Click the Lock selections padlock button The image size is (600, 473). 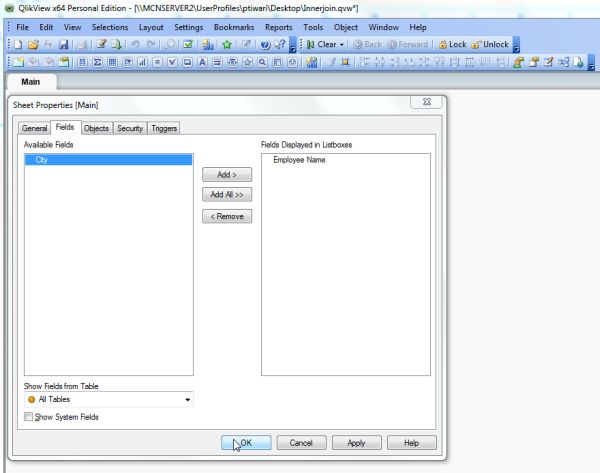coord(453,44)
